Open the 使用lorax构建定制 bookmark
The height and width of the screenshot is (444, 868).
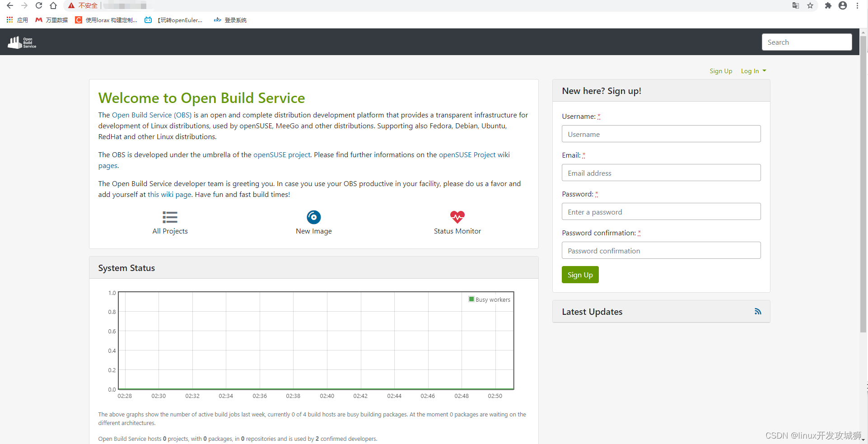coord(106,20)
